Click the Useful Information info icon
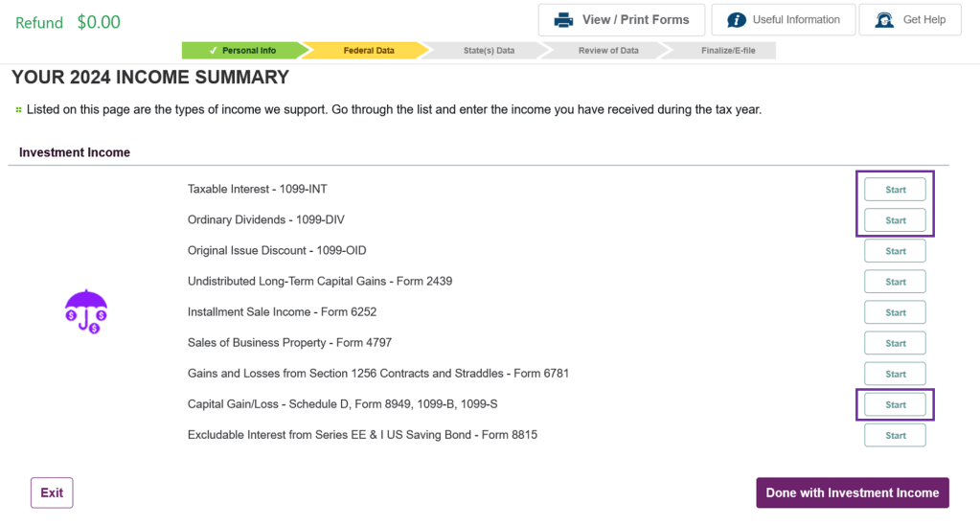 tap(737, 20)
